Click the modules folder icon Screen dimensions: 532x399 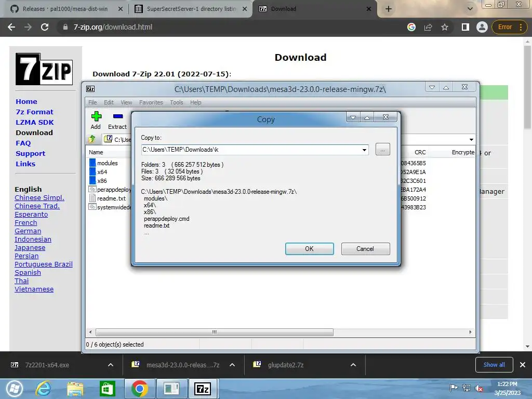(x=92, y=163)
